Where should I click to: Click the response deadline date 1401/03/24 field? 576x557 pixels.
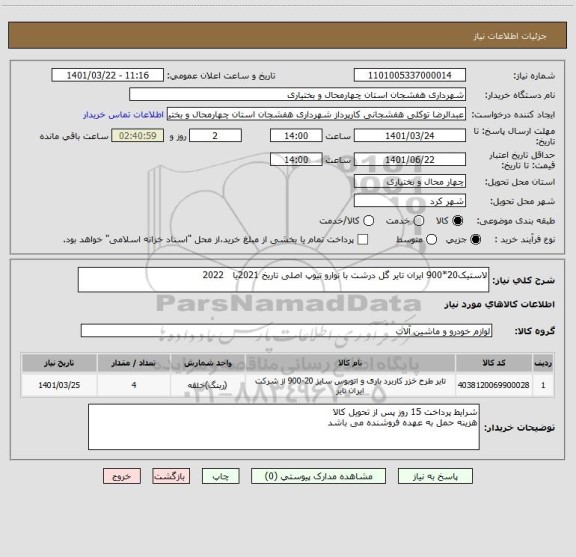click(x=410, y=136)
